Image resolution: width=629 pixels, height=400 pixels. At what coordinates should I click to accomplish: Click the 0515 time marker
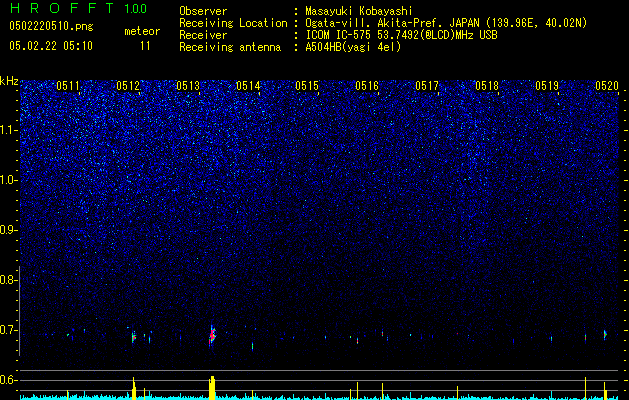(307, 86)
